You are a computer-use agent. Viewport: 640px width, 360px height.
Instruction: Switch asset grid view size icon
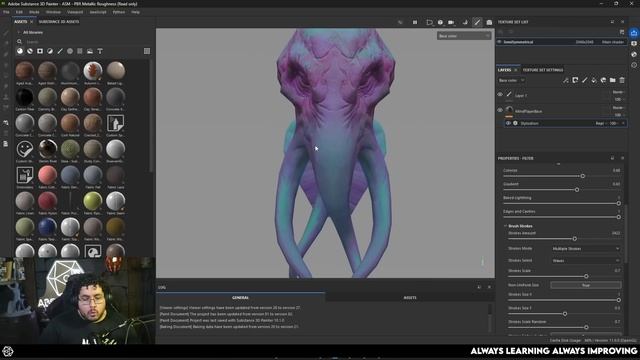click(147, 51)
